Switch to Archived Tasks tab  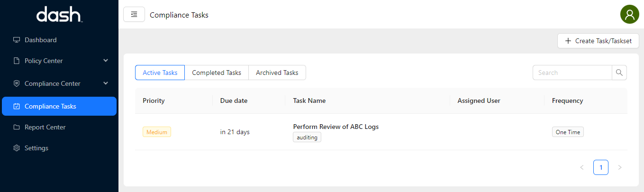click(x=277, y=73)
